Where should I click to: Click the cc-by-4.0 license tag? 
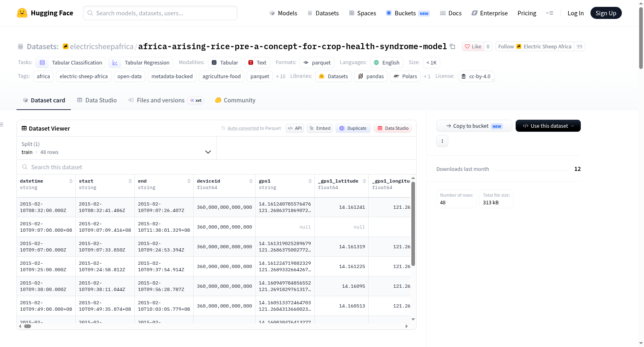tap(476, 76)
